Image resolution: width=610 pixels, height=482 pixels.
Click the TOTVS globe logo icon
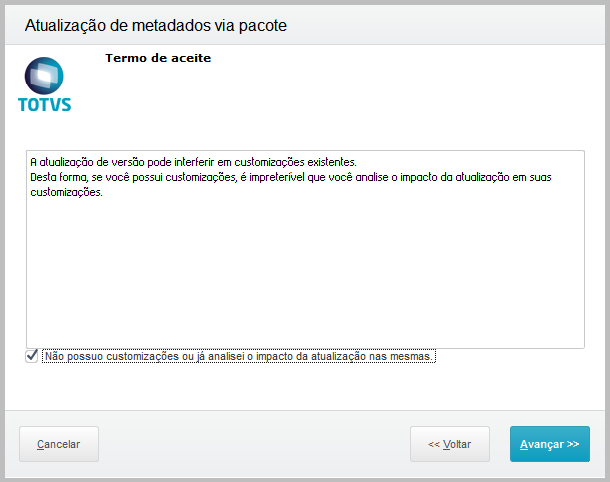pos(44,76)
